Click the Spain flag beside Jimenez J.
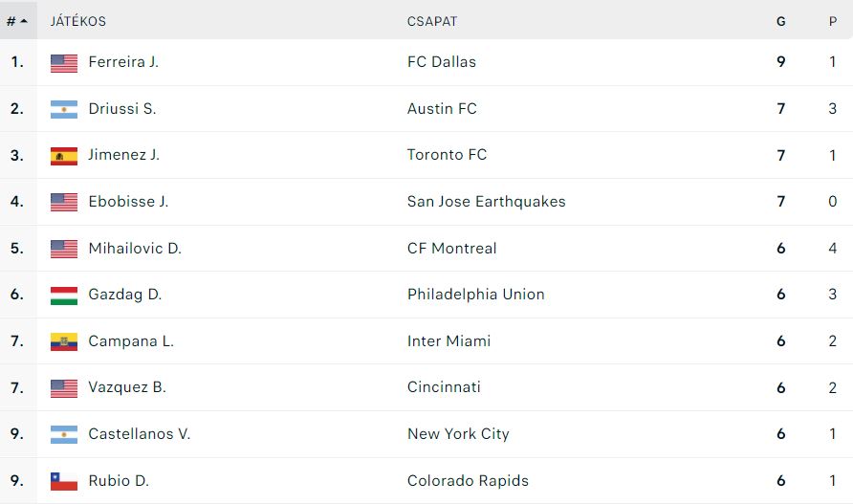This screenshot has height=504, width=853. point(64,156)
